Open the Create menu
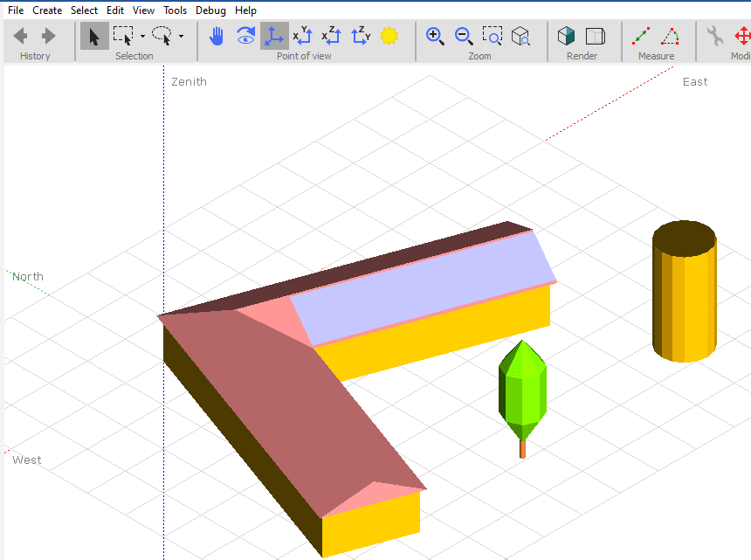751x560 pixels. coord(47,10)
